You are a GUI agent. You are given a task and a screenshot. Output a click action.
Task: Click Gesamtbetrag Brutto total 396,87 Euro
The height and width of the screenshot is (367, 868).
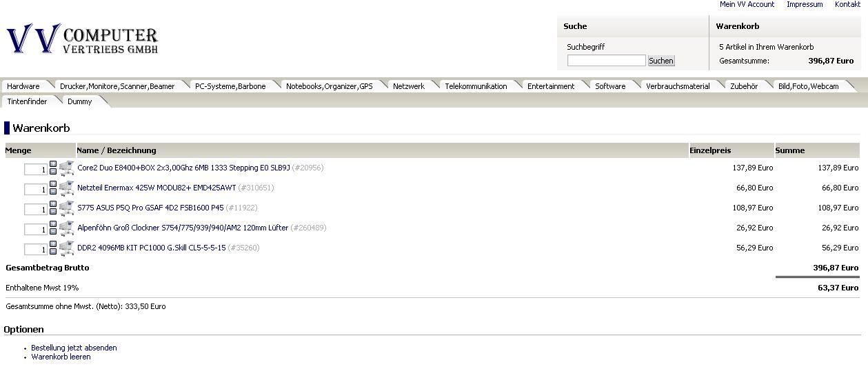(836, 268)
